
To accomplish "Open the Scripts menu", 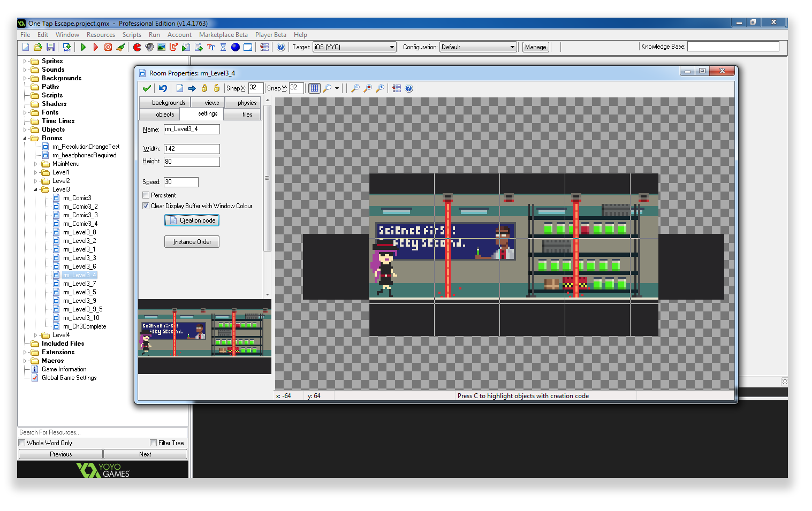I will click(x=132, y=35).
